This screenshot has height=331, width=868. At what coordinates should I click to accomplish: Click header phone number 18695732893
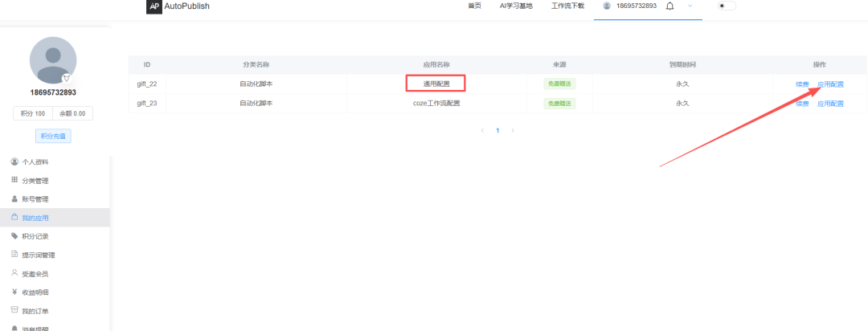(x=637, y=6)
